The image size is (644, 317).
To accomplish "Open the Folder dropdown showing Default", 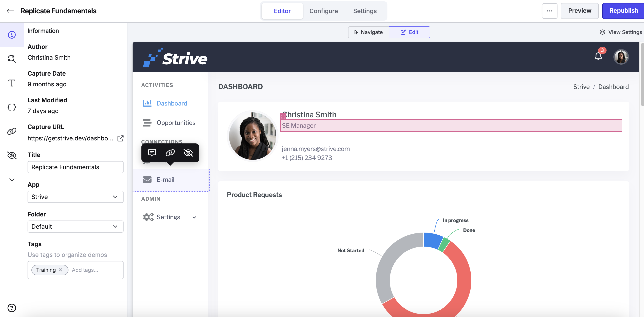I will pyautogui.click(x=76, y=226).
